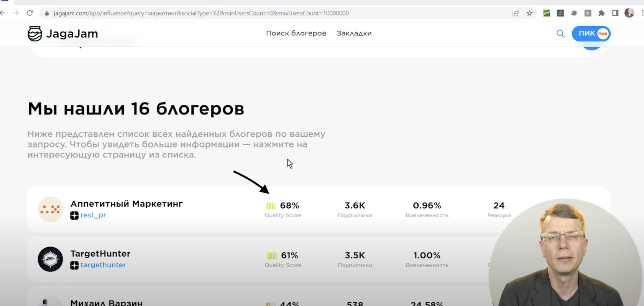The image size is (644, 306).
Task: Open the extensions puzzle-piece menu
Action: point(601,13)
